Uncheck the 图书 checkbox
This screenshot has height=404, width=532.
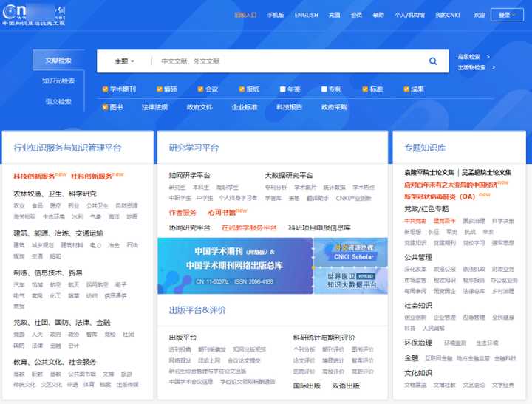click(106, 107)
